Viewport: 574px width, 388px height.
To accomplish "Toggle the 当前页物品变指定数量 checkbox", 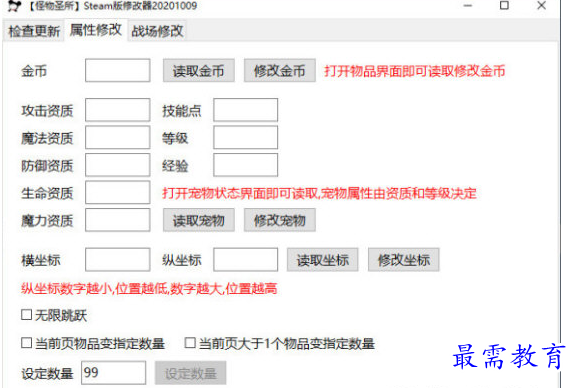I will (26, 343).
